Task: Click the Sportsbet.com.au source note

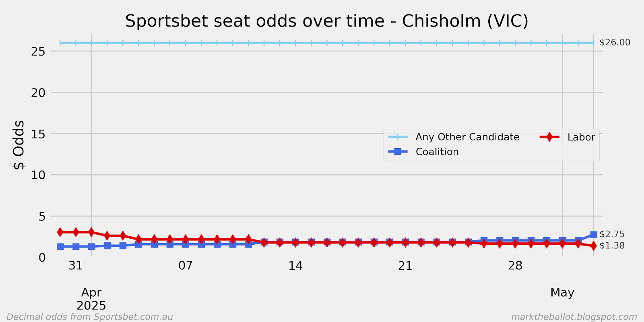Action: (x=90, y=317)
